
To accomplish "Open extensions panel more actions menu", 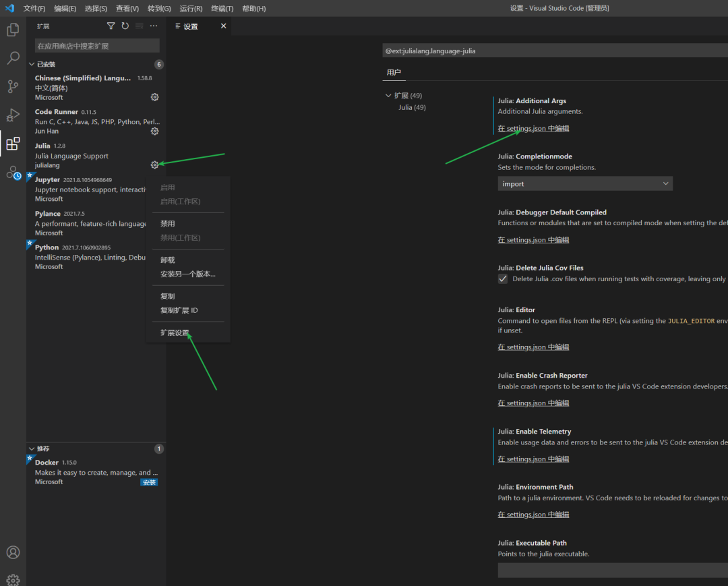I will (x=154, y=26).
